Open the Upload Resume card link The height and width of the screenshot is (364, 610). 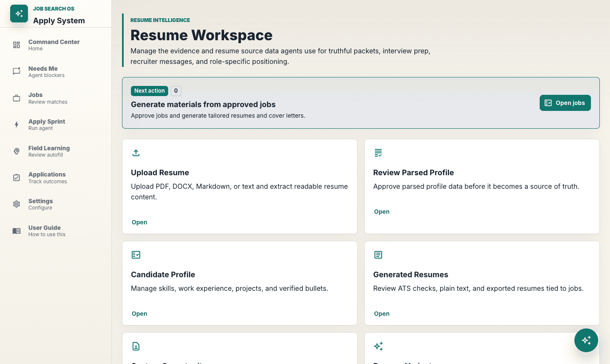coord(139,222)
